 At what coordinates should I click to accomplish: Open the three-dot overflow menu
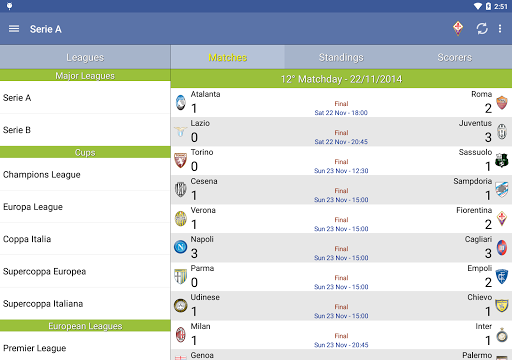pos(500,29)
